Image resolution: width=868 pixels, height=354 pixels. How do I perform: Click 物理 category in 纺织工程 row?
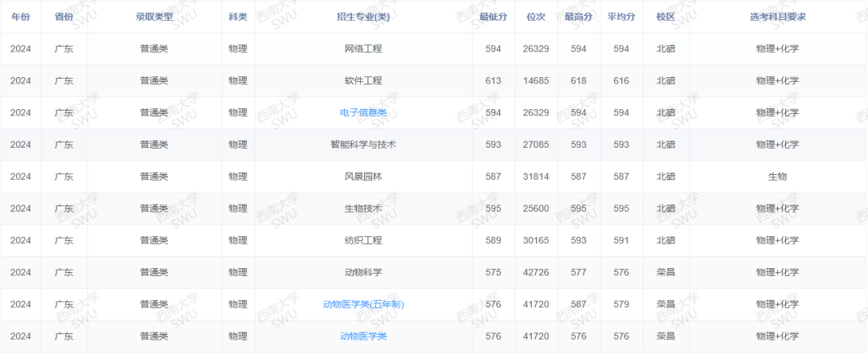238,241
